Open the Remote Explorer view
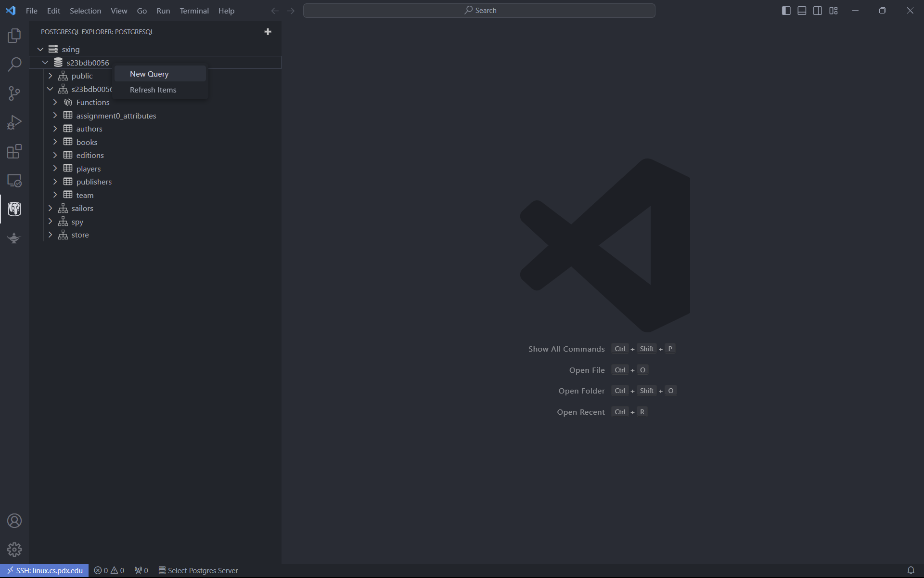The height and width of the screenshot is (578, 924). point(14,181)
